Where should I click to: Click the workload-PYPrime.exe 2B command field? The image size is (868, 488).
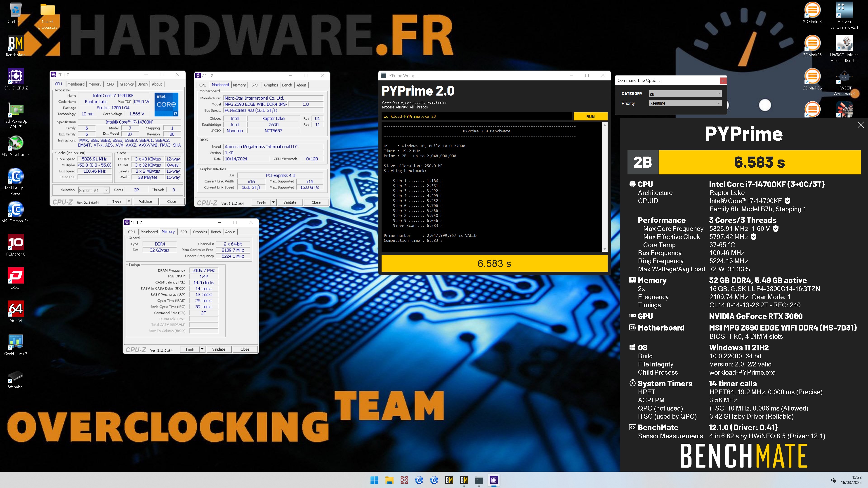(x=477, y=117)
